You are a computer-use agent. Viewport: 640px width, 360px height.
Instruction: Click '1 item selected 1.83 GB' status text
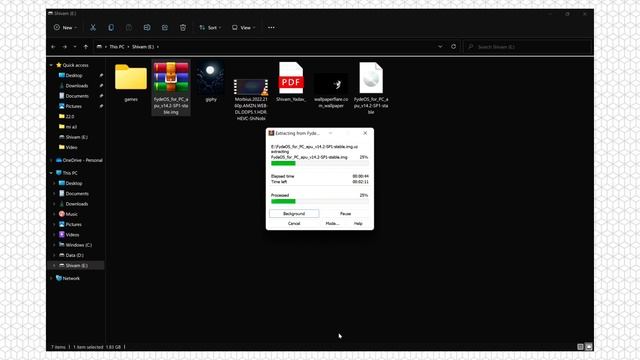(97, 347)
